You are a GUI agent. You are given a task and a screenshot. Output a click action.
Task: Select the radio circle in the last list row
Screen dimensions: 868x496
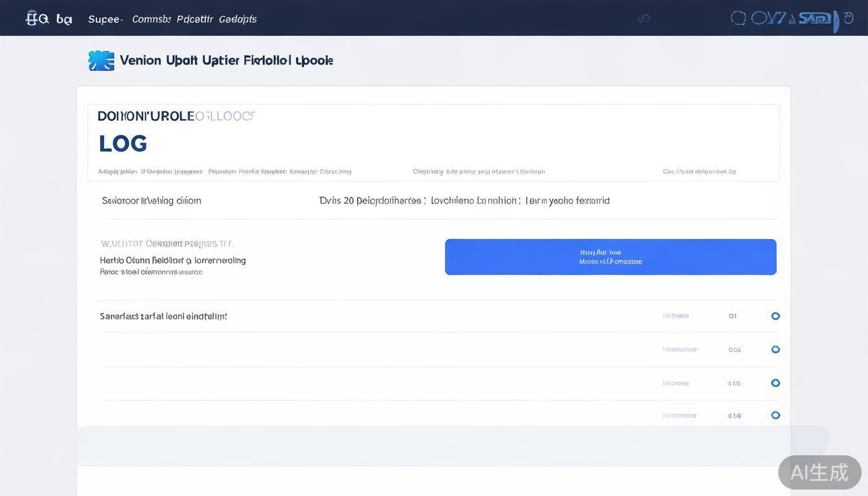coord(776,415)
